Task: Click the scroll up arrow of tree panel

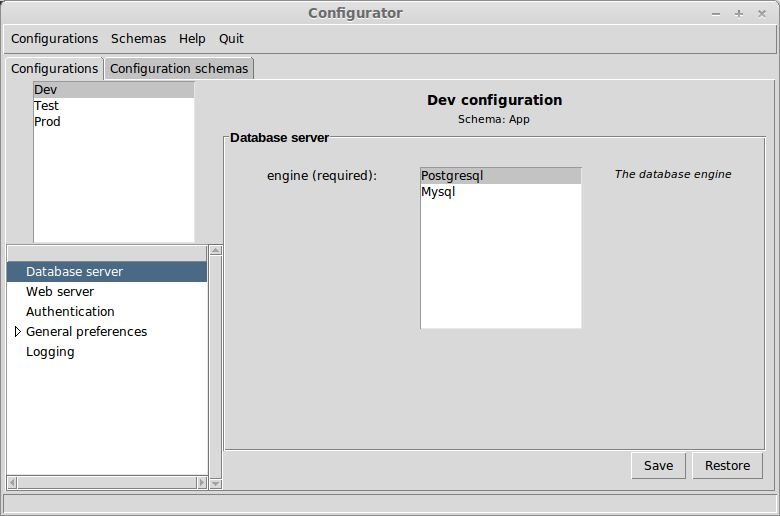Action: pyautogui.click(x=215, y=250)
